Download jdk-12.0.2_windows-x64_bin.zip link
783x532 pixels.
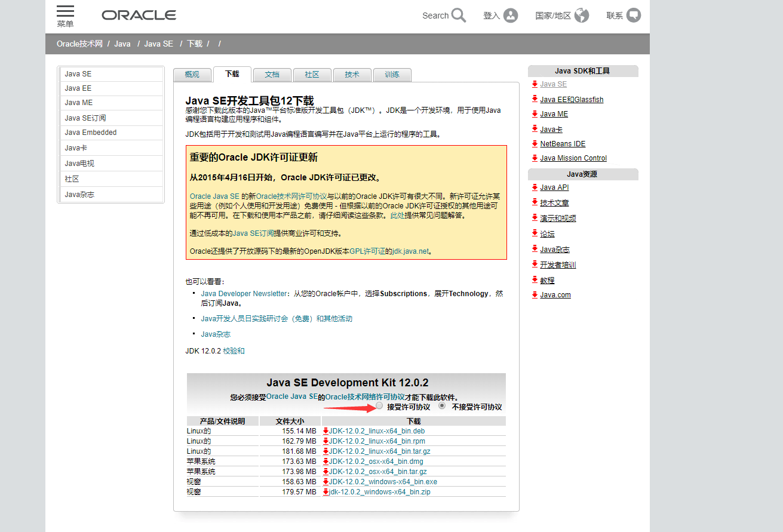click(380, 492)
